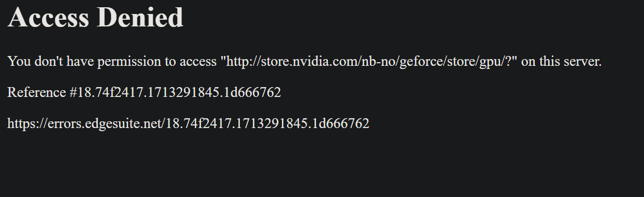Click the word "Reference"
Viewport: 644px width, 197px height.
click(36, 93)
